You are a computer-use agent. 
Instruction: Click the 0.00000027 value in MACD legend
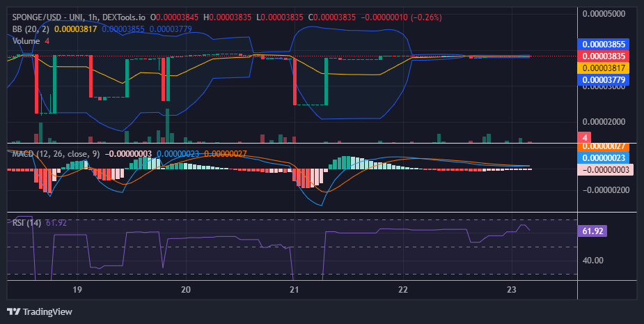tap(226, 154)
